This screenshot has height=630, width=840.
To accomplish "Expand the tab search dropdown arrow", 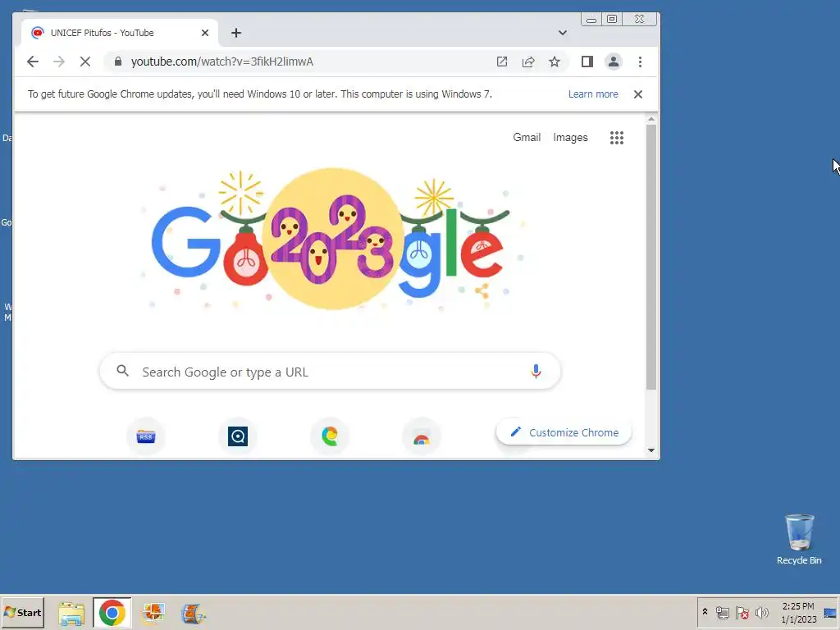I will (x=563, y=33).
